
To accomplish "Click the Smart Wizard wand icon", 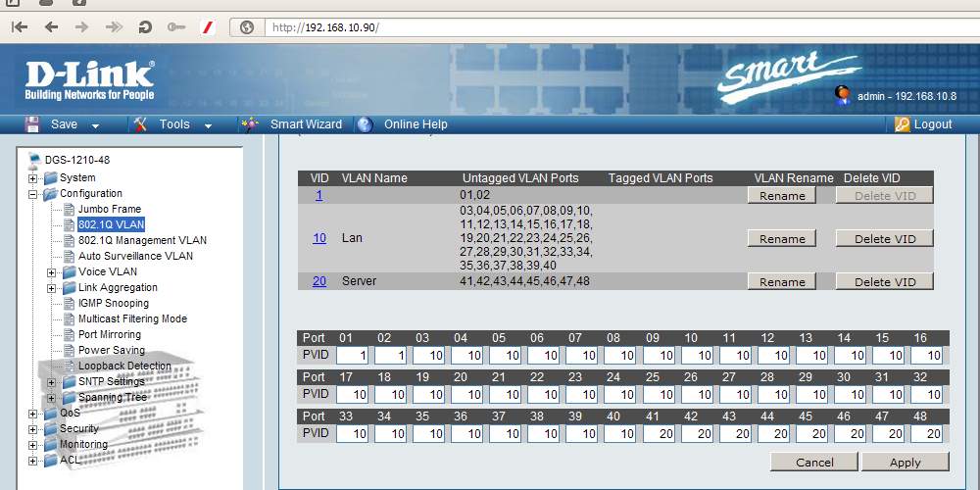I will [x=249, y=123].
